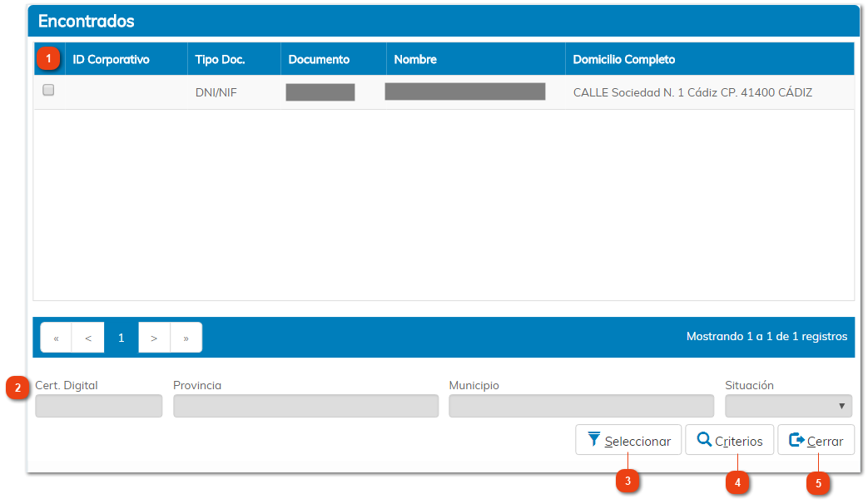Focus the Provincia text field
Screen dimensions: 868x504
coord(305,406)
